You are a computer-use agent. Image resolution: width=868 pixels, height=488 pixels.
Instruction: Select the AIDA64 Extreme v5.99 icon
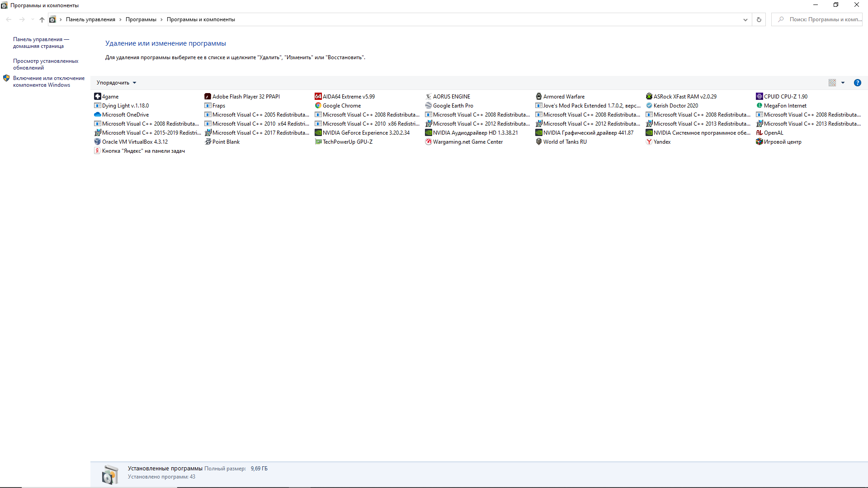[x=318, y=96]
